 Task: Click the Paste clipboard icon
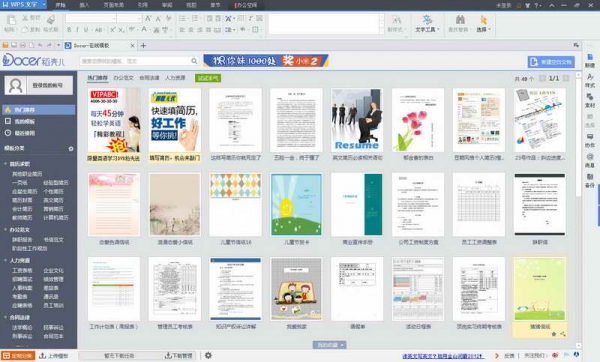coord(10,21)
